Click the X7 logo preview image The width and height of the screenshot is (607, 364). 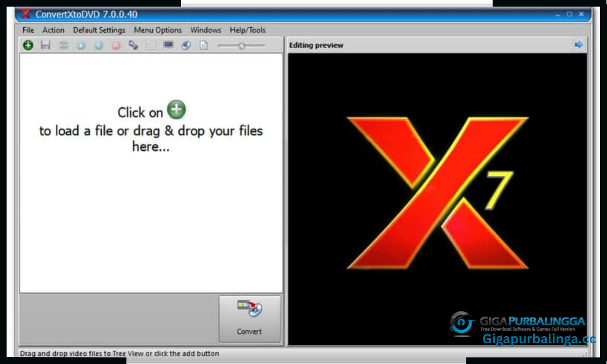[438, 193]
